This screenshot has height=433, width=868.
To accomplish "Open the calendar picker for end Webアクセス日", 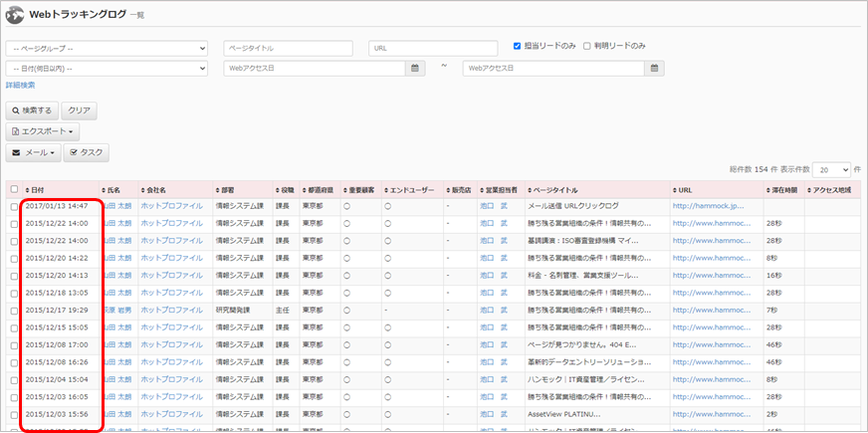I will (x=654, y=69).
